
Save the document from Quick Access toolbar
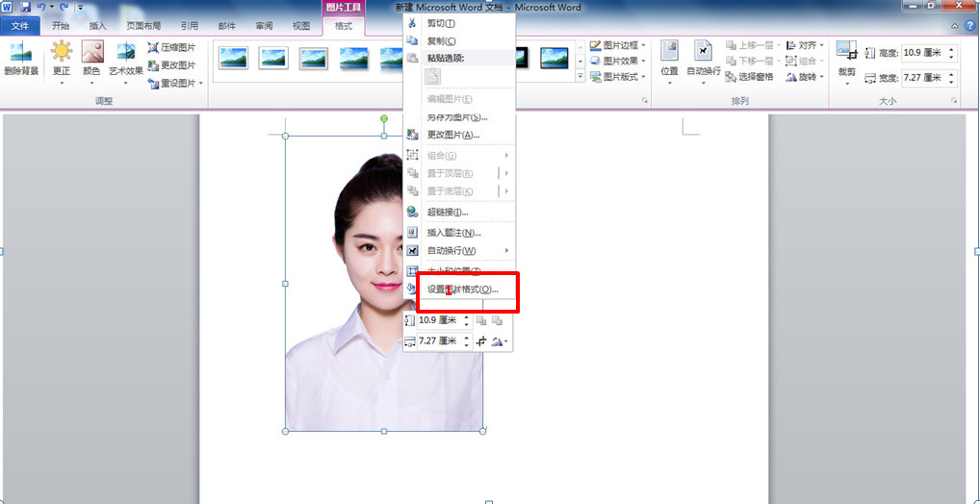(26, 7)
